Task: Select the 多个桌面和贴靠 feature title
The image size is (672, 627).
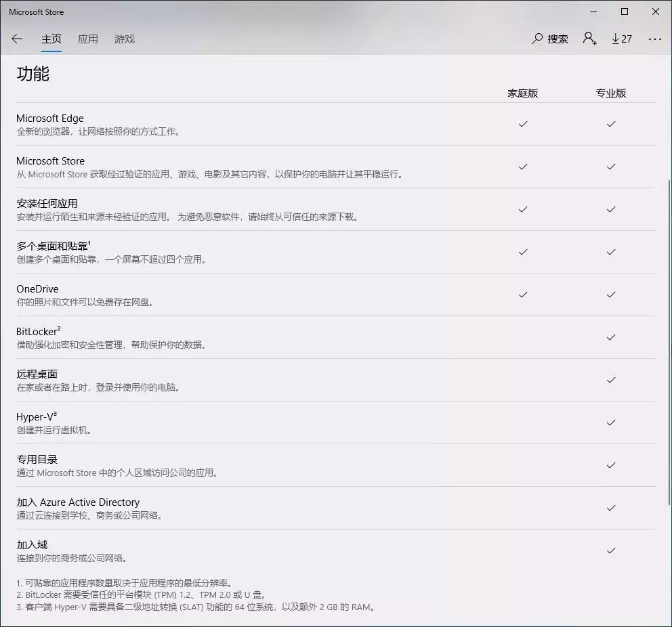Action: (x=54, y=246)
